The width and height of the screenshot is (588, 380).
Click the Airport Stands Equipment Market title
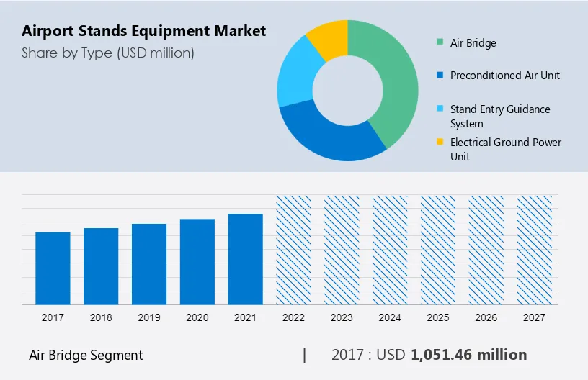143,31
